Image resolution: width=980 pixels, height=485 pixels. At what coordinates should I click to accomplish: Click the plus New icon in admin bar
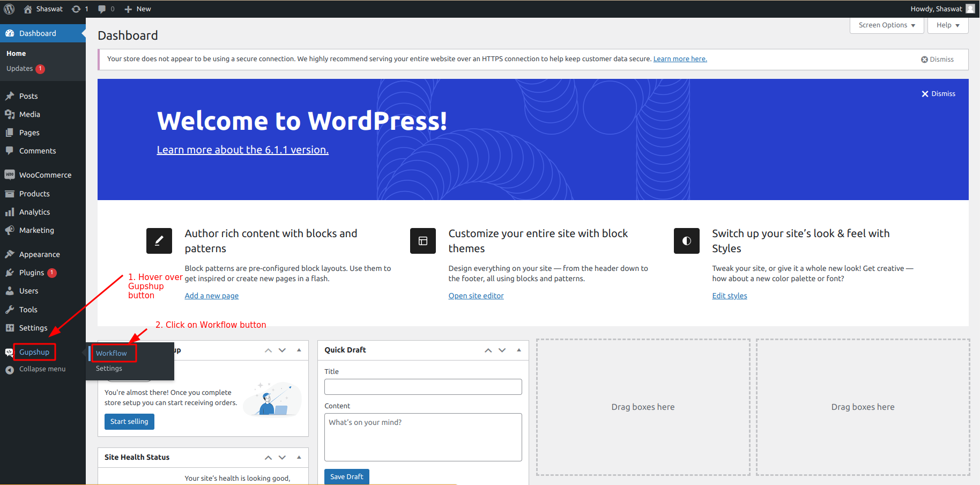tap(128, 9)
